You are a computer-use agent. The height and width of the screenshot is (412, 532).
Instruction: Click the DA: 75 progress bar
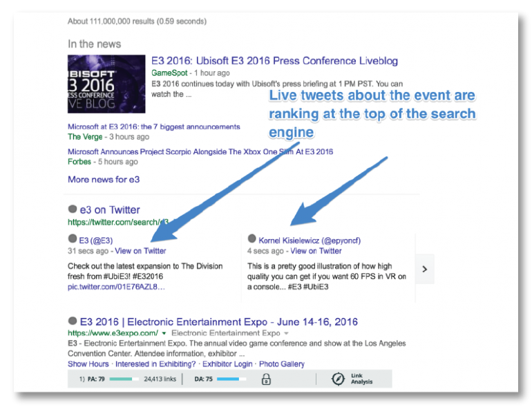pyautogui.click(x=231, y=379)
